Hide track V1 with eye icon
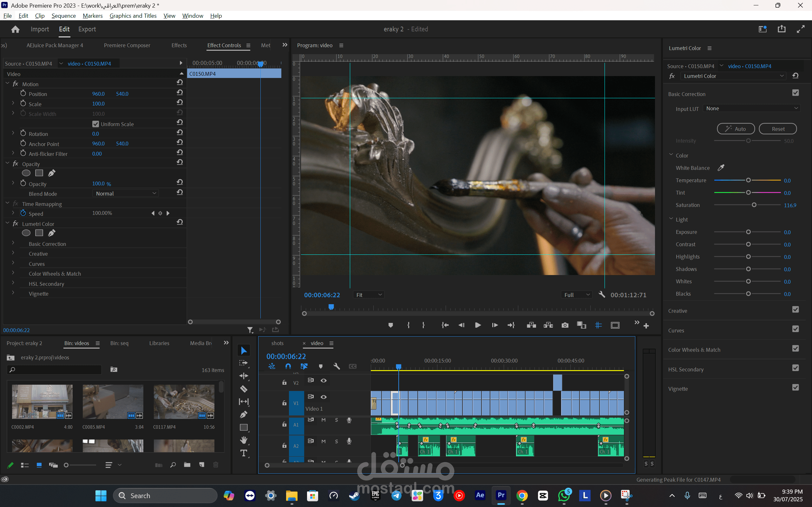The height and width of the screenshot is (507, 812). coord(324,397)
